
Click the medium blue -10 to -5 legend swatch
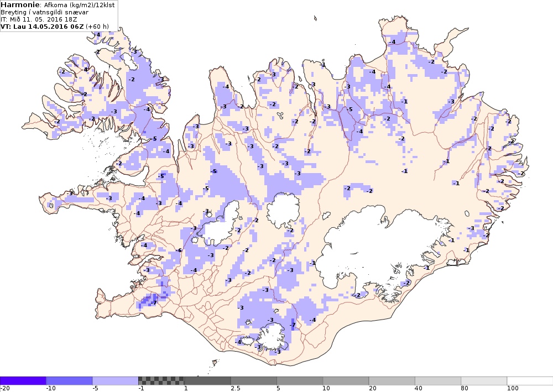click(x=69, y=381)
